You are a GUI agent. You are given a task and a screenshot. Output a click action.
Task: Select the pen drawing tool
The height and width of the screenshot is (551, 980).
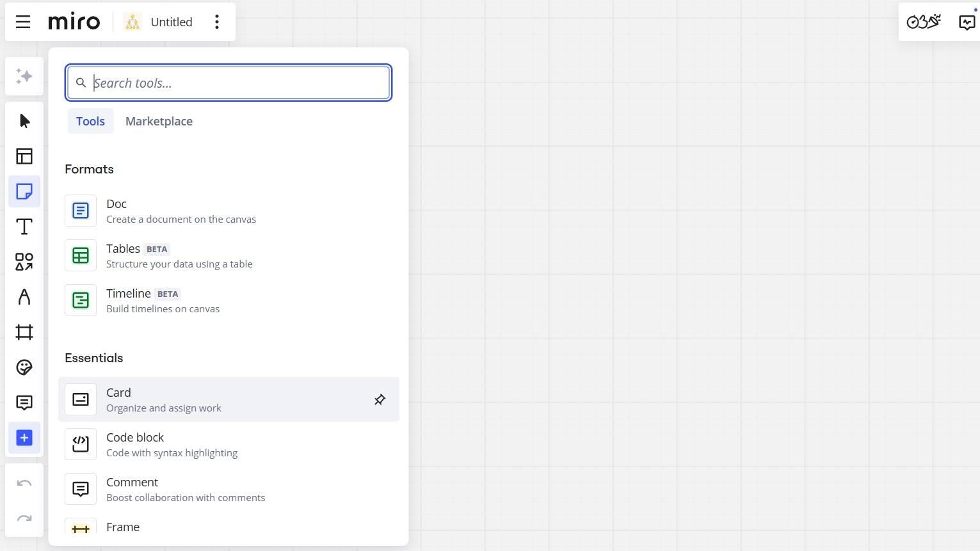(x=24, y=297)
